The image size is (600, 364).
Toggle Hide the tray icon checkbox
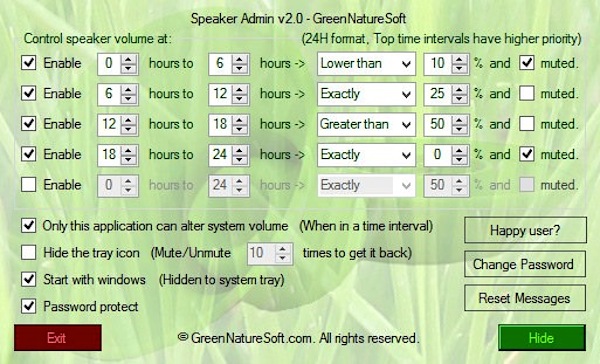[29, 253]
